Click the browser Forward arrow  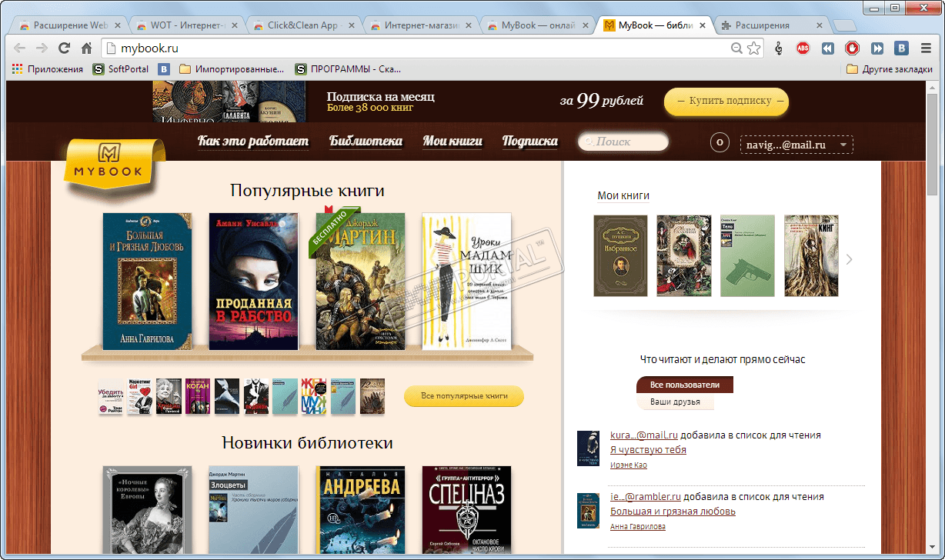click(x=42, y=48)
